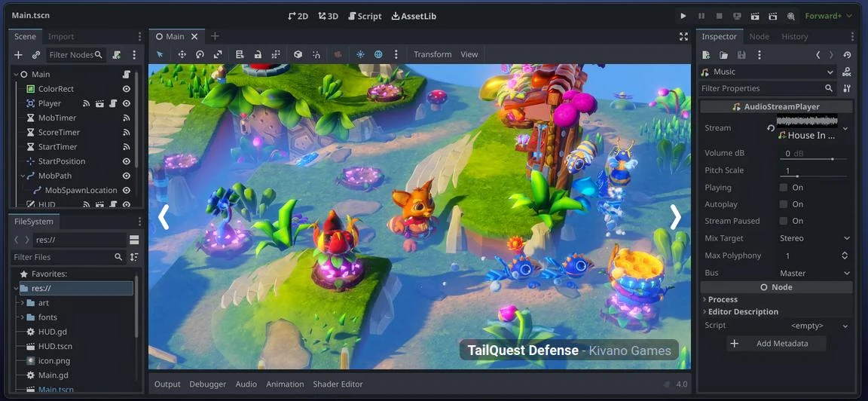The height and width of the screenshot is (401, 868).
Task: Enable the Autoplay checkbox
Action: (x=784, y=204)
